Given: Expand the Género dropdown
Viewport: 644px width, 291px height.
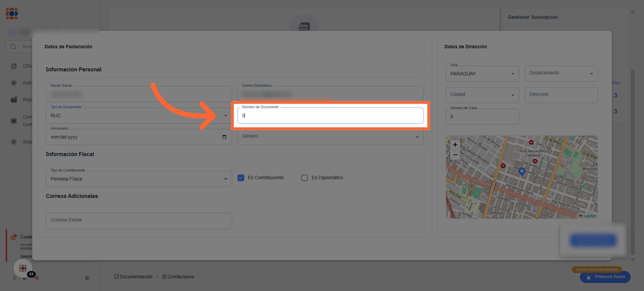Looking at the screenshot, I should tap(330, 137).
